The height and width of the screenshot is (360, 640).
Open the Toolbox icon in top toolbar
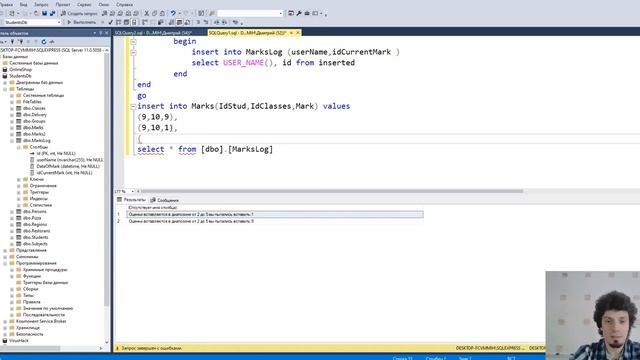tap(307, 13)
